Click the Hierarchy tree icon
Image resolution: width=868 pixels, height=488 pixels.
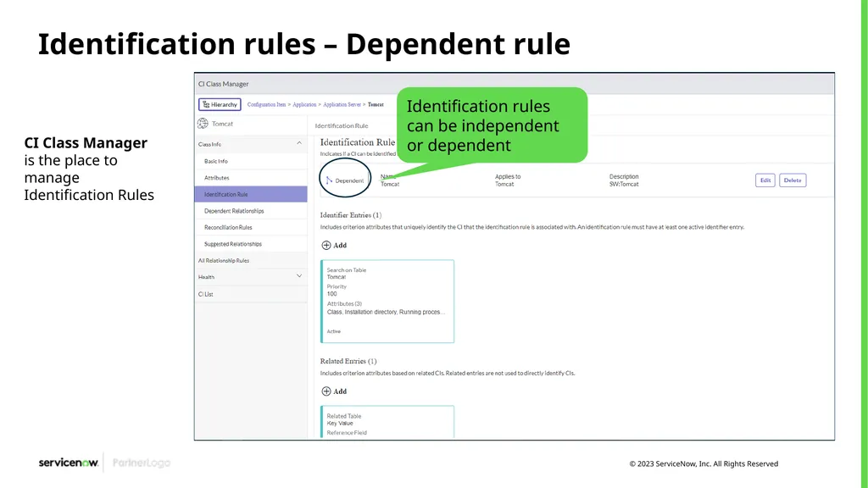(x=206, y=104)
